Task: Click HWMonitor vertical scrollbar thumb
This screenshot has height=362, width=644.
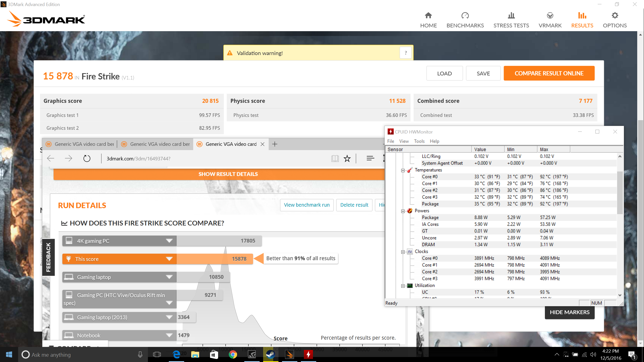Action: coord(620,192)
